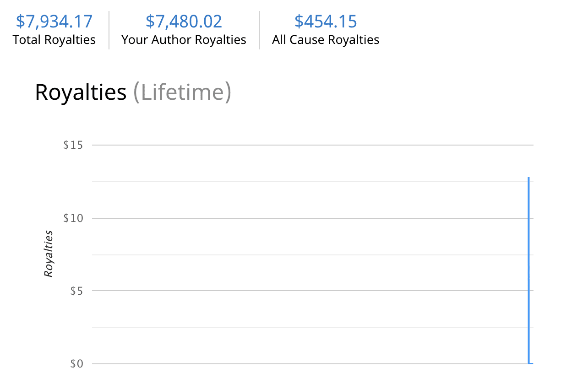The width and height of the screenshot is (588, 389).
Task: Click the $10 y-axis label
Action: click(73, 218)
